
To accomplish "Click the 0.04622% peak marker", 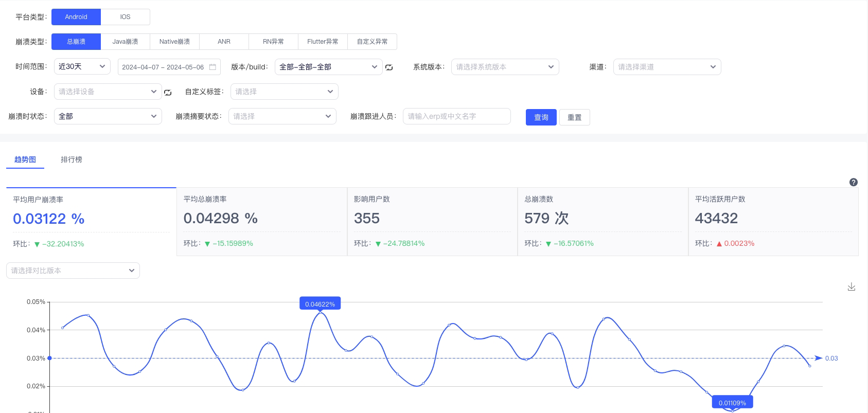I will point(320,304).
